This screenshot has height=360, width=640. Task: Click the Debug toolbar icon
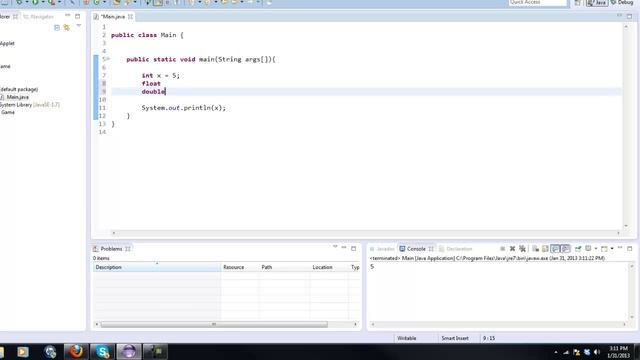click(x=19, y=2)
